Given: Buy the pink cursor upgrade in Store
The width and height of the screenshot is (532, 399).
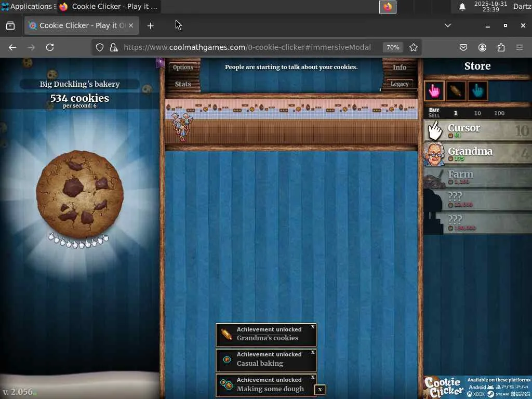Looking at the screenshot, I should click(x=434, y=91).
